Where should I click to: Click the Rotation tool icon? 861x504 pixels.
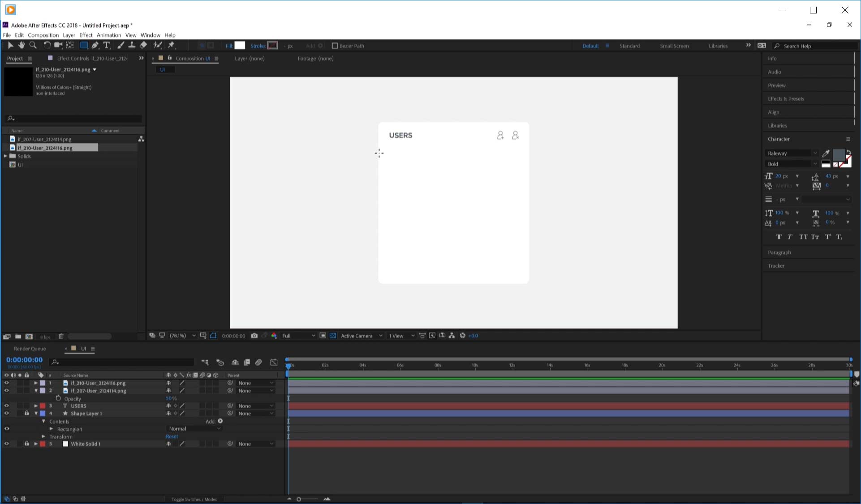47,45
